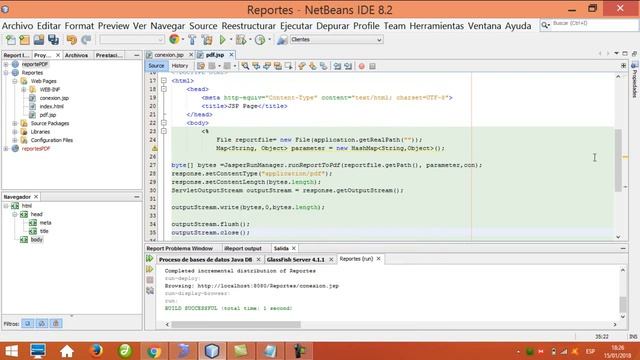The image size is (640, 360).
Task: Click the Previous Bookmark editor icon
Action: tap(302, 66)
